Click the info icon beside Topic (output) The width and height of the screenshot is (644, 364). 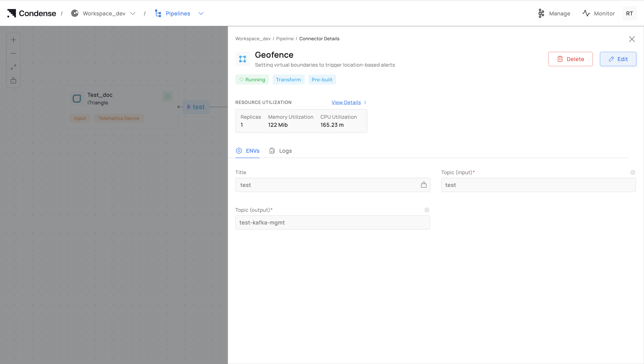426,210
